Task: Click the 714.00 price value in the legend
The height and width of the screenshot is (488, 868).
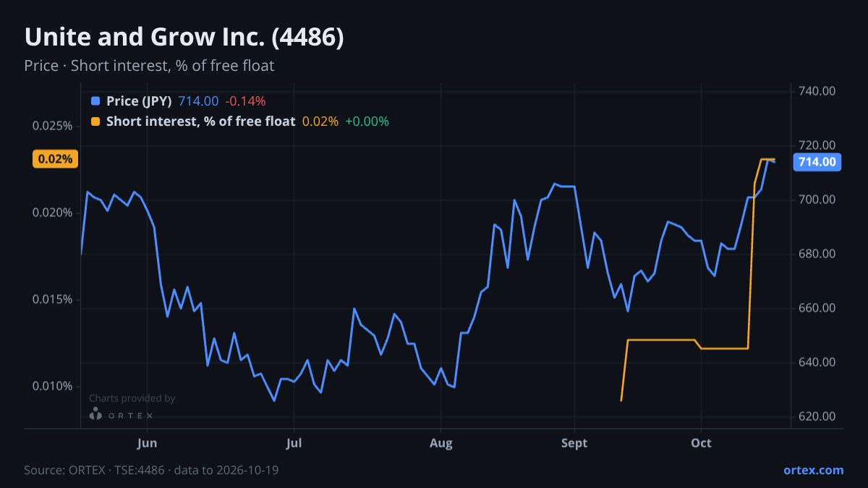Action: (198, 101)
